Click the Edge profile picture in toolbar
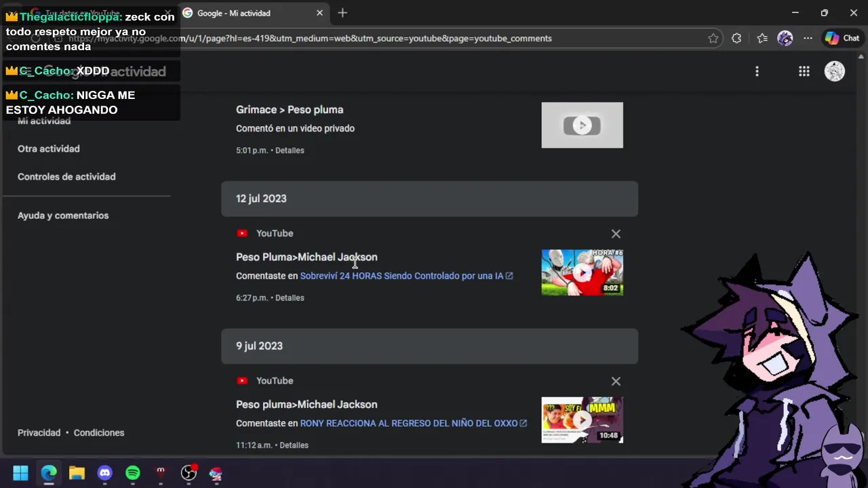The height and width of the screenshot is (488, 868). click(785, 39)
